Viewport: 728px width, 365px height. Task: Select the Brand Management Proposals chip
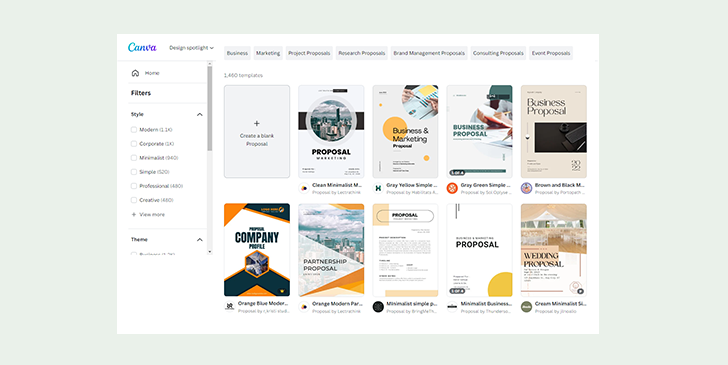(429, 53)
